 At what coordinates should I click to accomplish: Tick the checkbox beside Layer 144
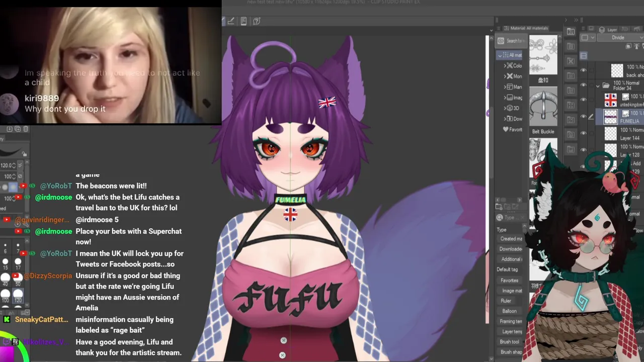(x=591, y=133)
